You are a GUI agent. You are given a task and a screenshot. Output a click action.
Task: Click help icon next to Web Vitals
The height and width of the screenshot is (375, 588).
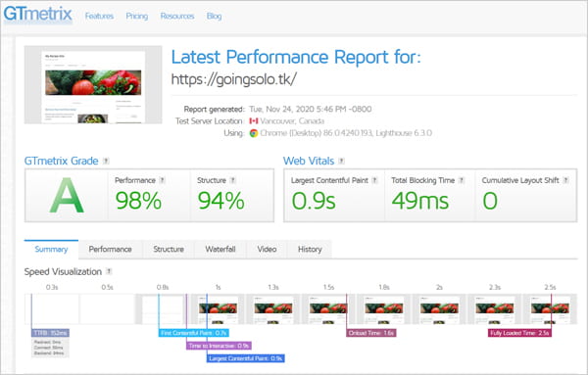[x=341, y=161]
